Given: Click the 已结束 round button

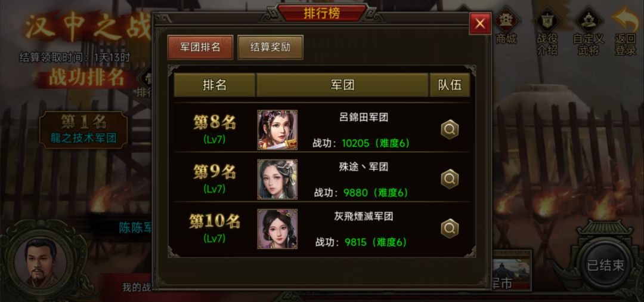Looking at the screenshot, I should tap(605, 266).
